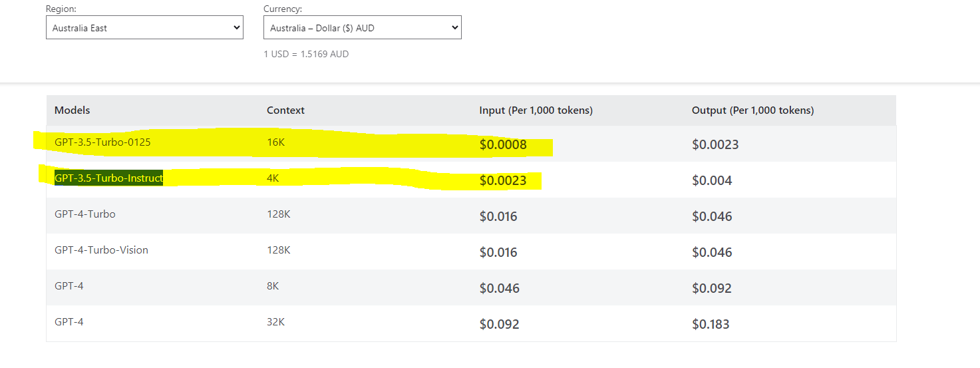Click the Output (Per 1,000 tokens) header

pos(752,110)
